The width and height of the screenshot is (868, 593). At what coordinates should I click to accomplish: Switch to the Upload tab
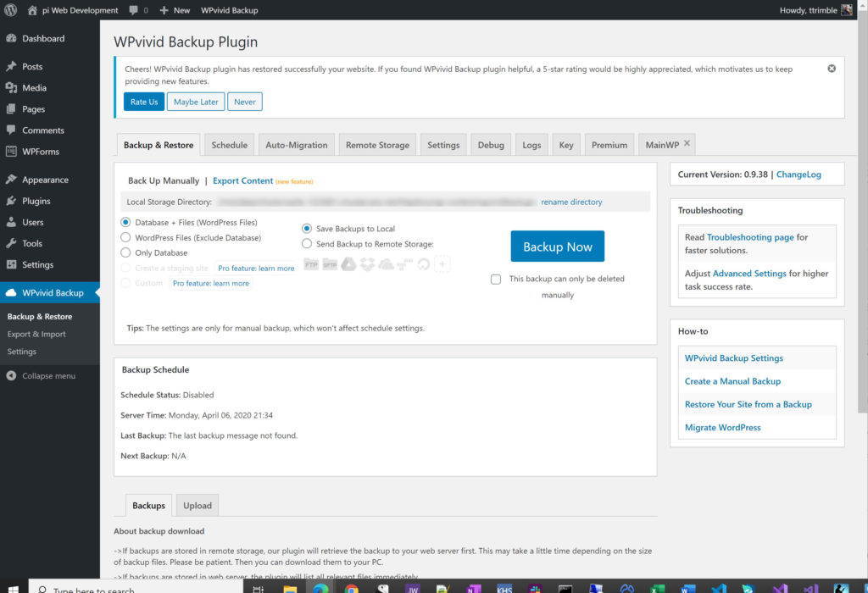click(x=197, y=506)
